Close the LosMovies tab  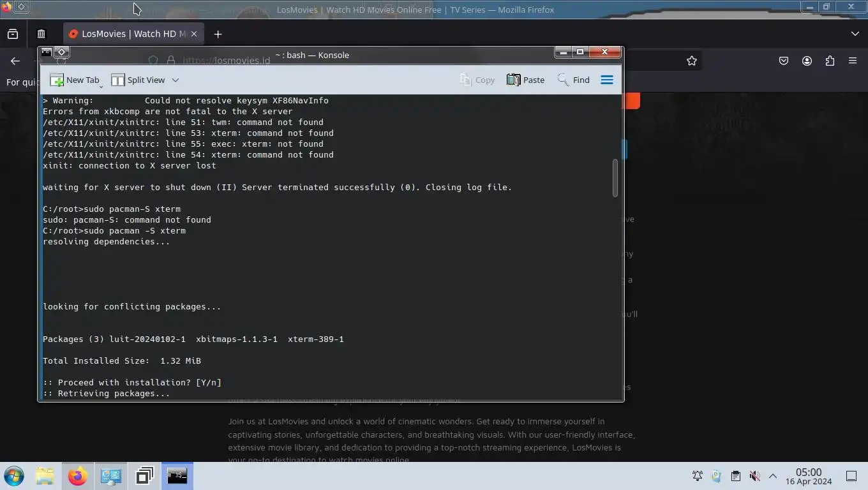pos(194,34)
